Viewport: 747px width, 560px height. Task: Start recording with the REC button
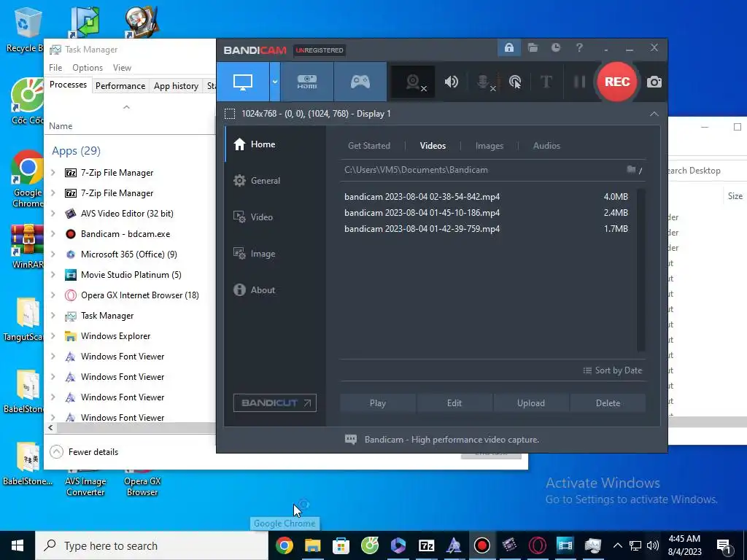617,82
